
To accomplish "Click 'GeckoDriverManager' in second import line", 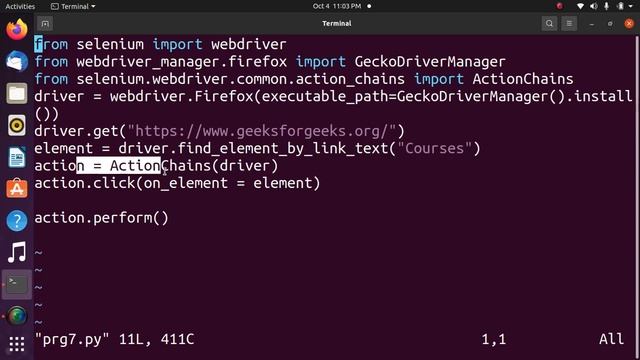I will pos(430,62).
